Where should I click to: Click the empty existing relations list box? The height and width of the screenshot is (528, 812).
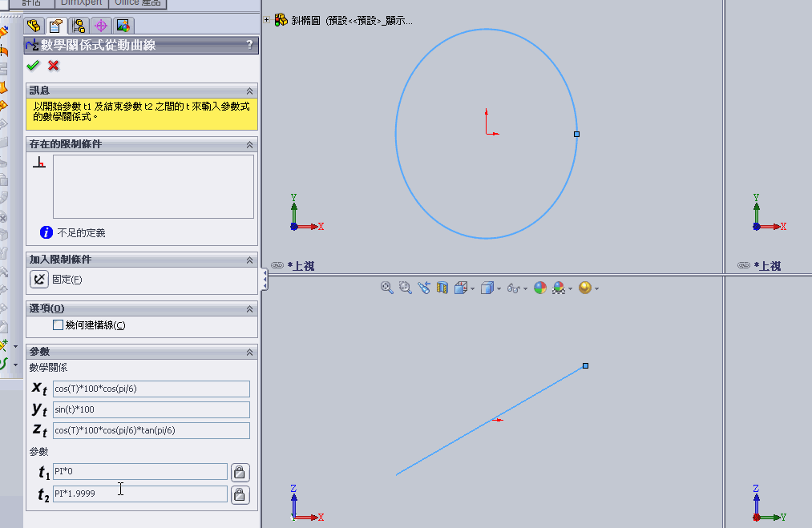coord(153,187)
